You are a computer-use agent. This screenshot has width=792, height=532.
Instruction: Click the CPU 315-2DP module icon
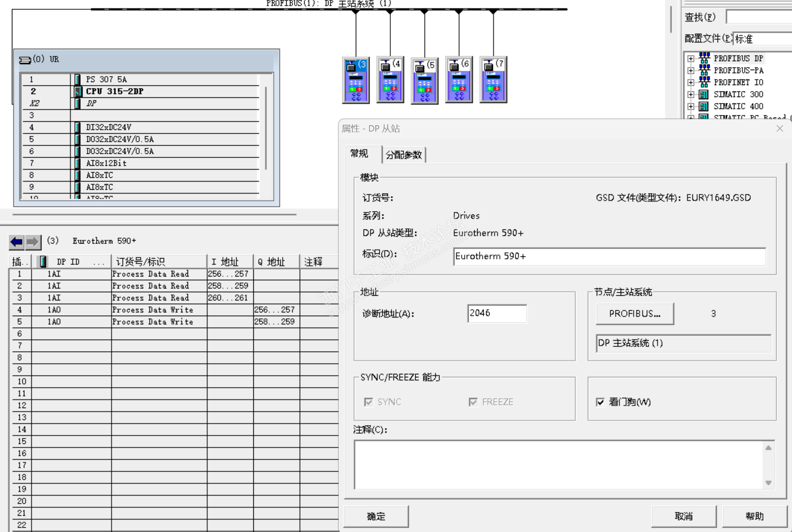(78, 91)
